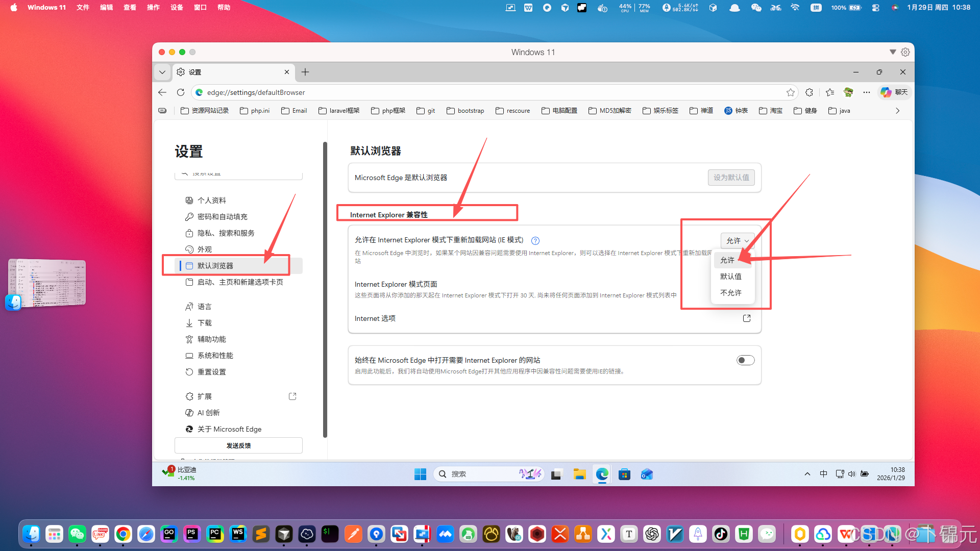Open the Edge three-dot settings menu

coord(866,92)
